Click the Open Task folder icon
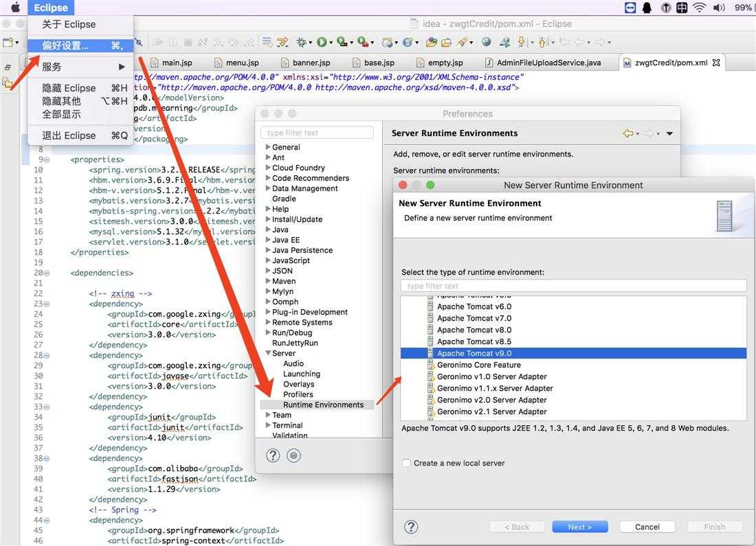Screen dimensions: 756x546 pos(447,43)
